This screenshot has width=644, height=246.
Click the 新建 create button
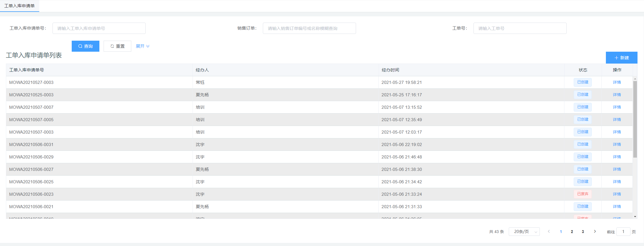[x=621, y=58]
